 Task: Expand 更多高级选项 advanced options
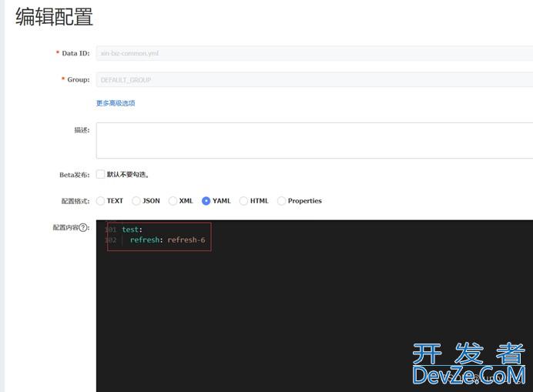[x=116, y=103]
